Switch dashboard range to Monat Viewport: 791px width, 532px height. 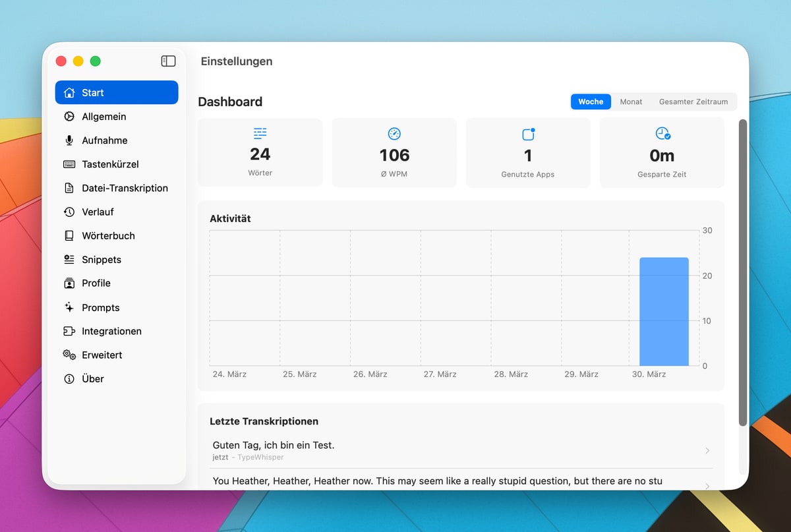point(631,102)
